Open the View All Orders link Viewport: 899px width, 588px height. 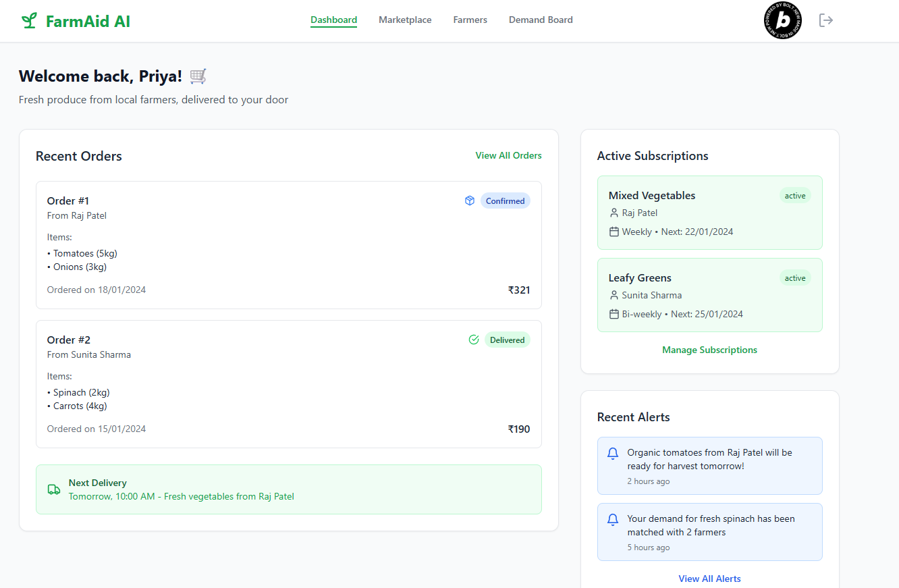tap(508, 155)
